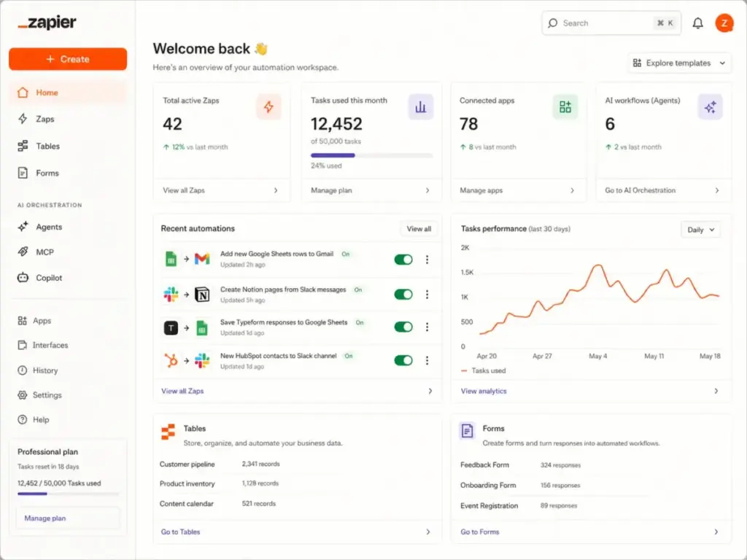Expand Explore templates dropdown chevron

click(722, 63)
